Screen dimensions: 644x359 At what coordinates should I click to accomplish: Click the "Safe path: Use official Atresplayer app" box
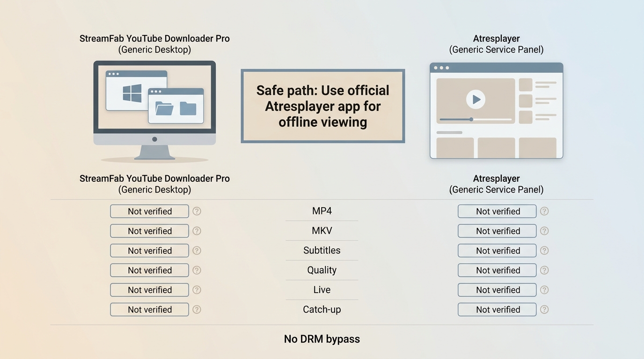tap(323, 106)
